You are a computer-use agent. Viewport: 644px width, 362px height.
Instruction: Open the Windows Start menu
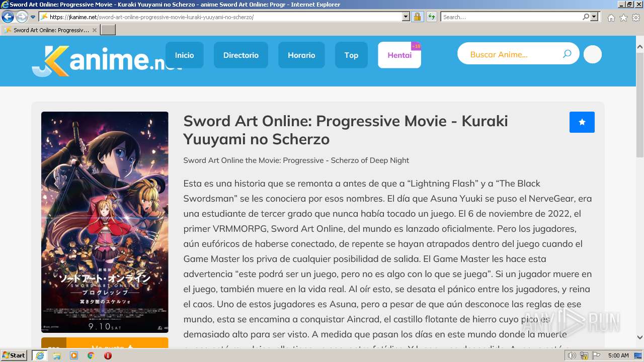tap(14, 355)
